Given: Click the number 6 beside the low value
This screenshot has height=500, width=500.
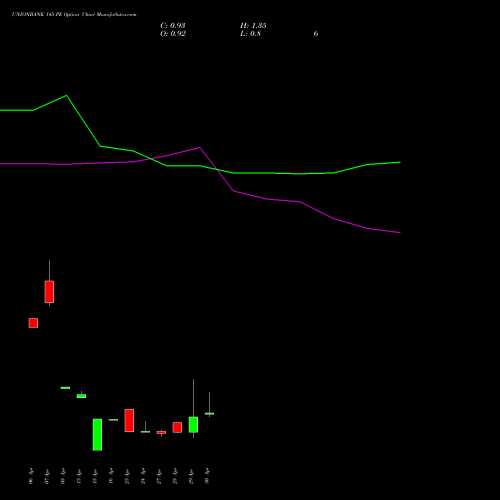Looking at the screenshot, I should pos(316,34).
